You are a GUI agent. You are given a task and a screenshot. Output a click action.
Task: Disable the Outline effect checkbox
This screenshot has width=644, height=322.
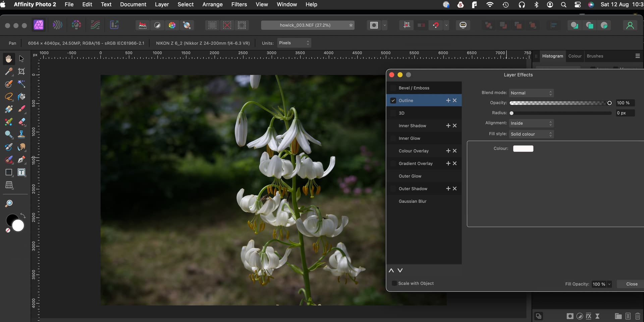coord(393,101)
